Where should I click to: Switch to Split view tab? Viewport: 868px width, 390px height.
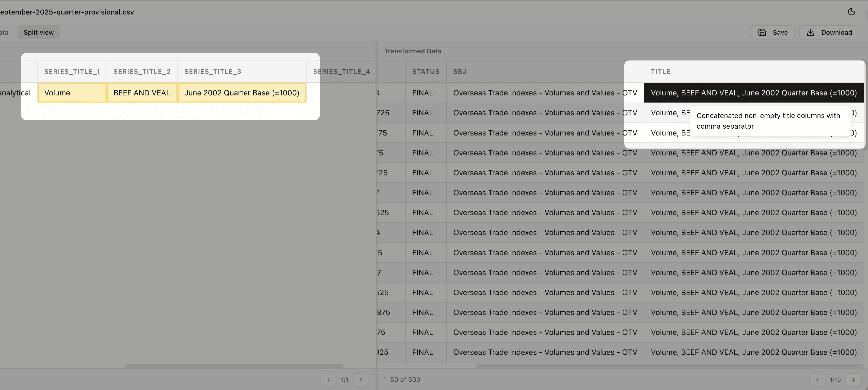pos(38,32)
